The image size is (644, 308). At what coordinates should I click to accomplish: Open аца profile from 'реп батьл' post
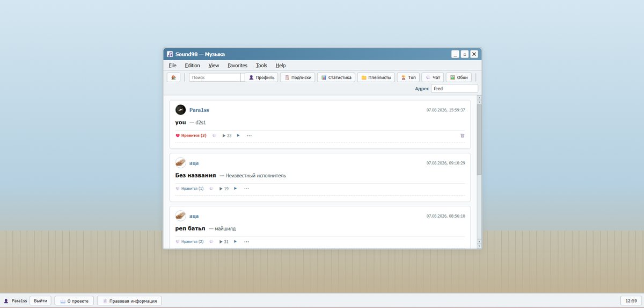pos(194,216)
